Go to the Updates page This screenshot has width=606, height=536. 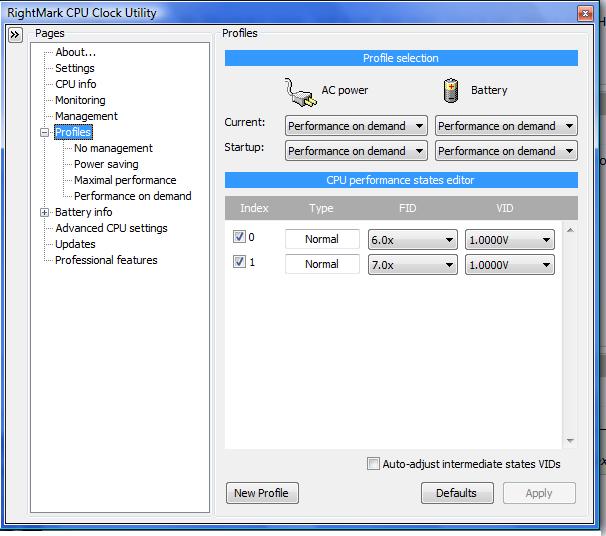[x=75, y=244]
